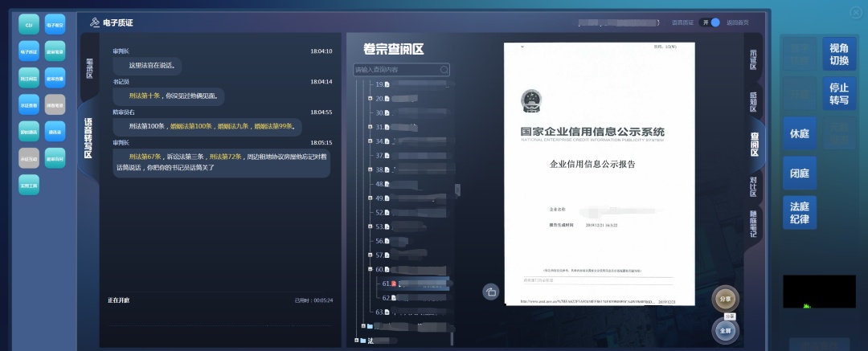
Task: Click the round 分享 share button
Action: [x=725, y=299]
